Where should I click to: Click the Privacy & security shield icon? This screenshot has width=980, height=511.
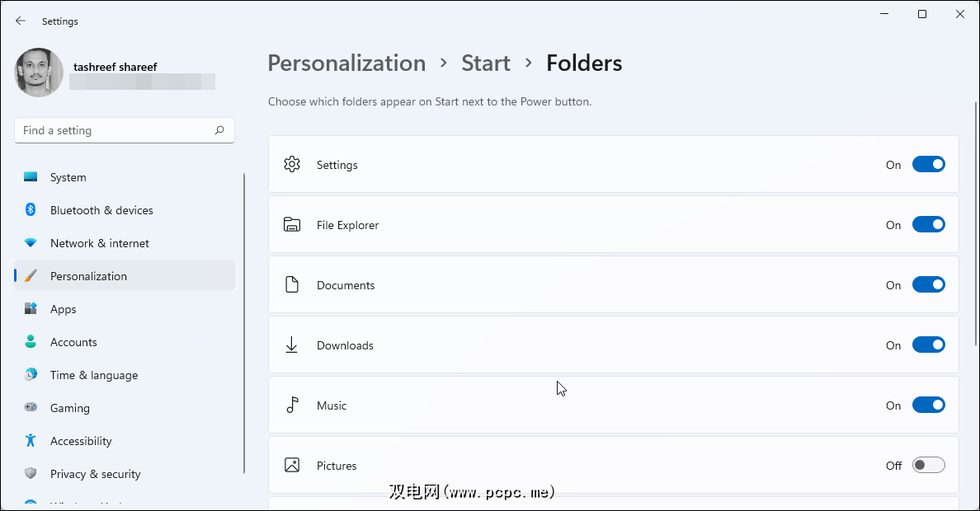click(x=31, y=474)
